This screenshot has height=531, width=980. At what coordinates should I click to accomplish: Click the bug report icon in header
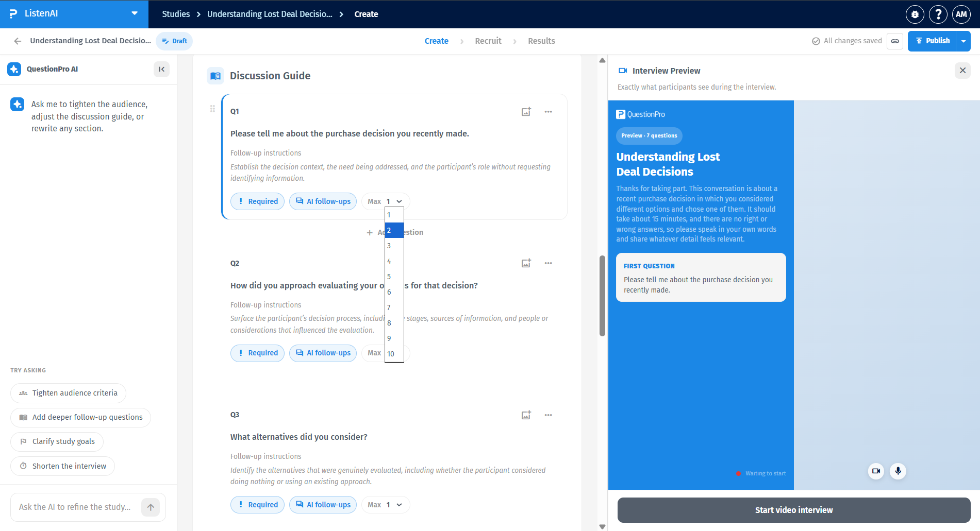[915, 14]
